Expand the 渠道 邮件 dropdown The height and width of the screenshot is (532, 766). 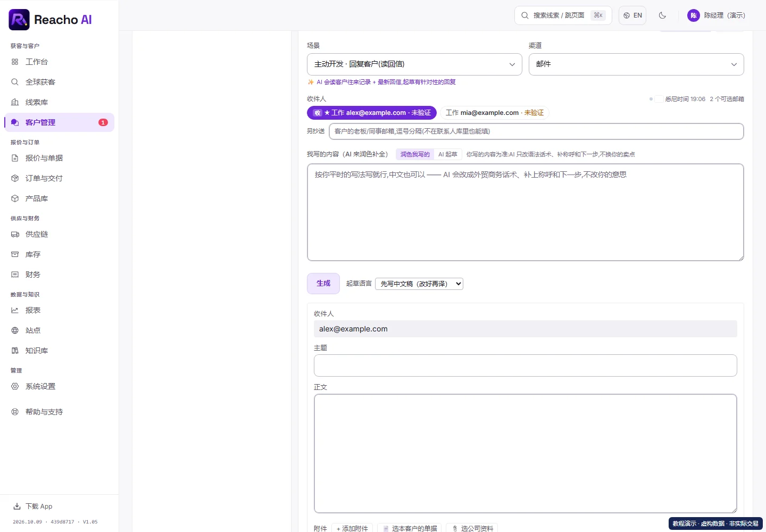pyautogui.click(x=636, y=64)
